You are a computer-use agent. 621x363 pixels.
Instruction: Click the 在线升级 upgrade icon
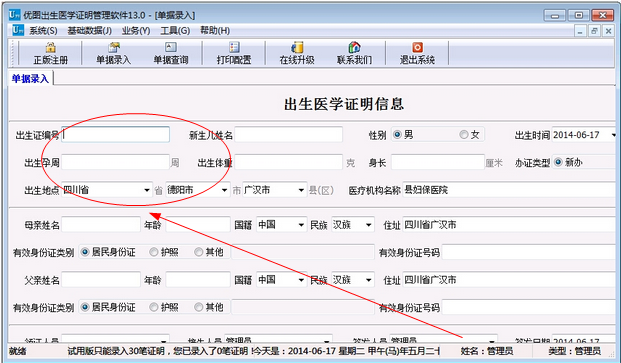point(297,48)
